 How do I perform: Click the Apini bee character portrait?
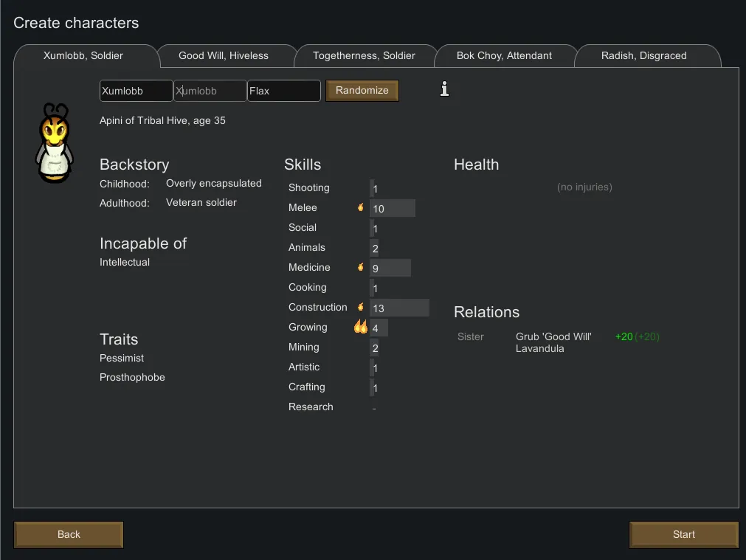[x=55, y=144]
